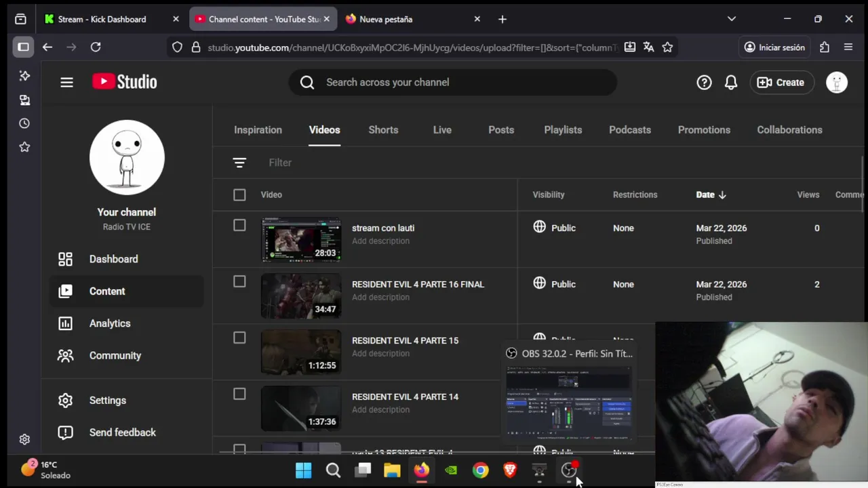Click the Create button
This screenshot has width=868, height=488.
pos(781,83)
